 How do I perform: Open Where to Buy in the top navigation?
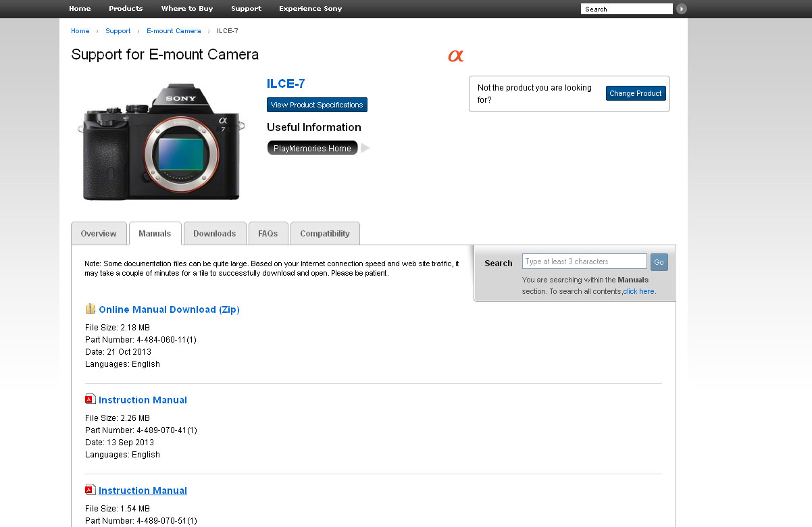click(x=186, y=9)
